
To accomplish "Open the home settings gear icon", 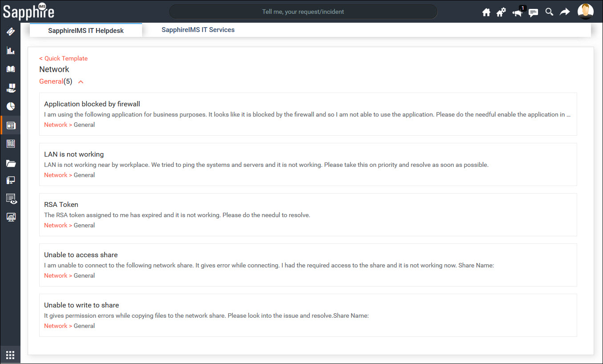I will click(501, 12).
